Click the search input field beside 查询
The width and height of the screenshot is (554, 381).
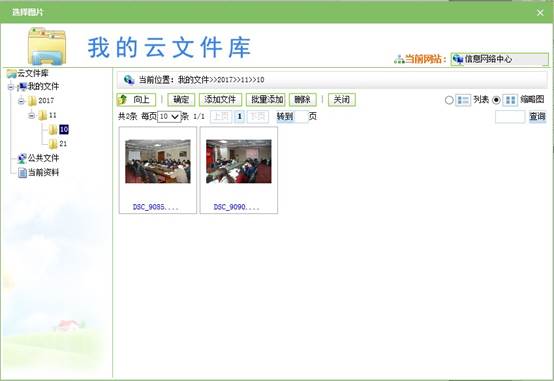(510, 117)
